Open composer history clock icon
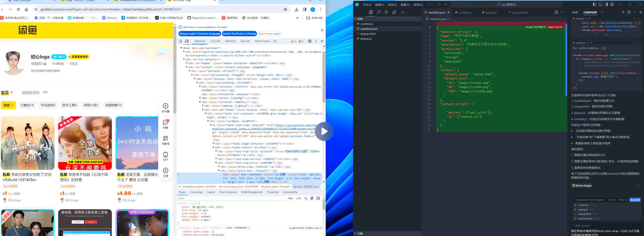The image size is (644, 236). tap(629, 12)
